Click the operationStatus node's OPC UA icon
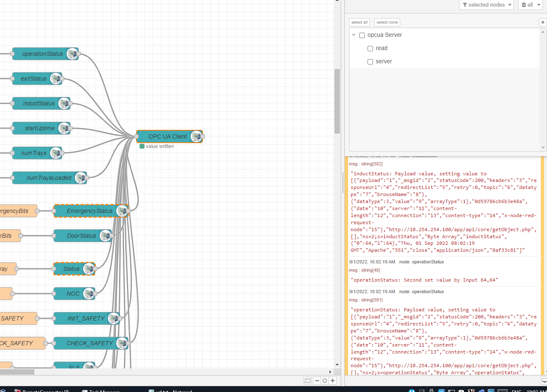This screenshot has width=547, height=392. click(x=72, y=54)
